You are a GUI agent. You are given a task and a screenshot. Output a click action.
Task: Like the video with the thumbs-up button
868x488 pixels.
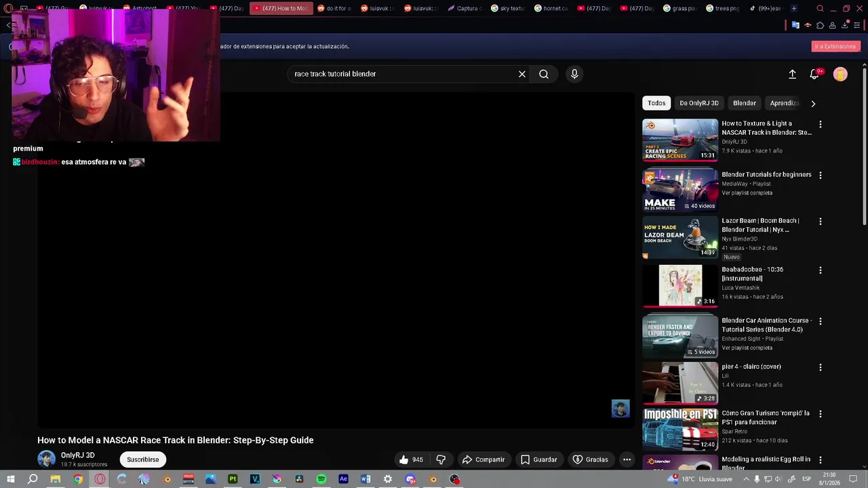click(411, 460)
